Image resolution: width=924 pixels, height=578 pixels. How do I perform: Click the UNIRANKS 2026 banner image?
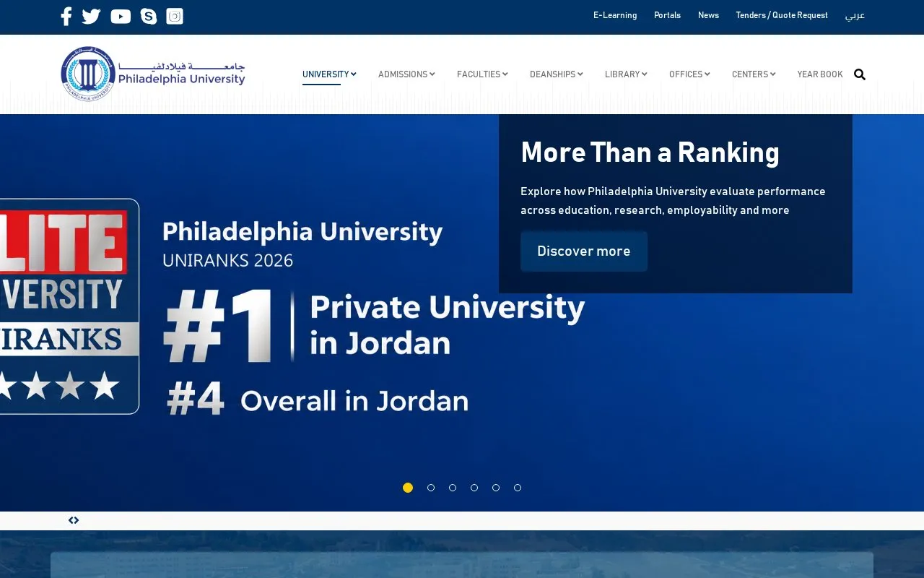point(462,313)
